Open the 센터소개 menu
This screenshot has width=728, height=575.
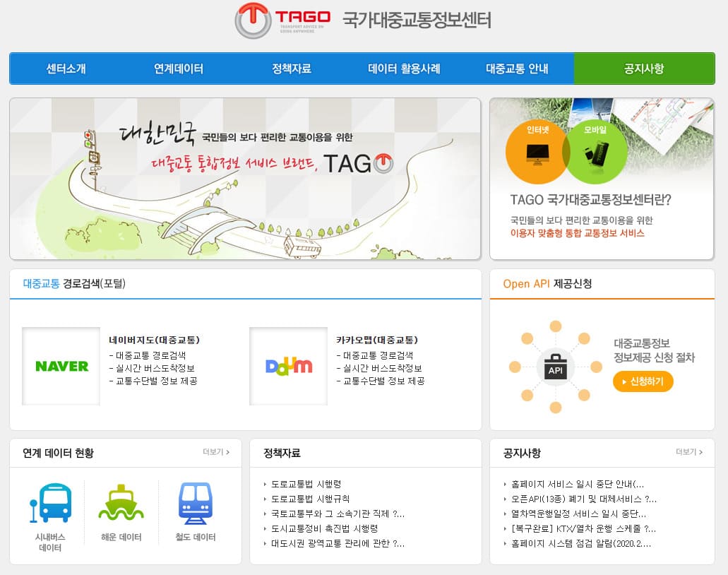pyautogui.click(x=66, y=69)
